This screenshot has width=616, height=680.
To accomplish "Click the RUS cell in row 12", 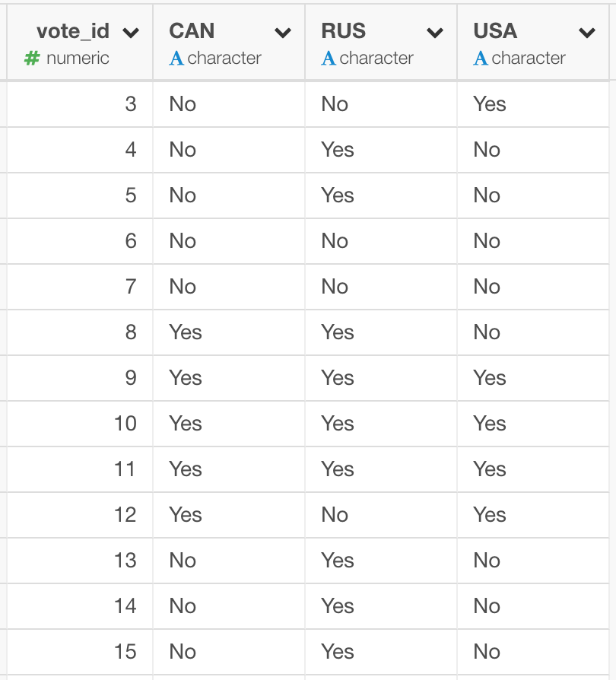I will (381, 515).
